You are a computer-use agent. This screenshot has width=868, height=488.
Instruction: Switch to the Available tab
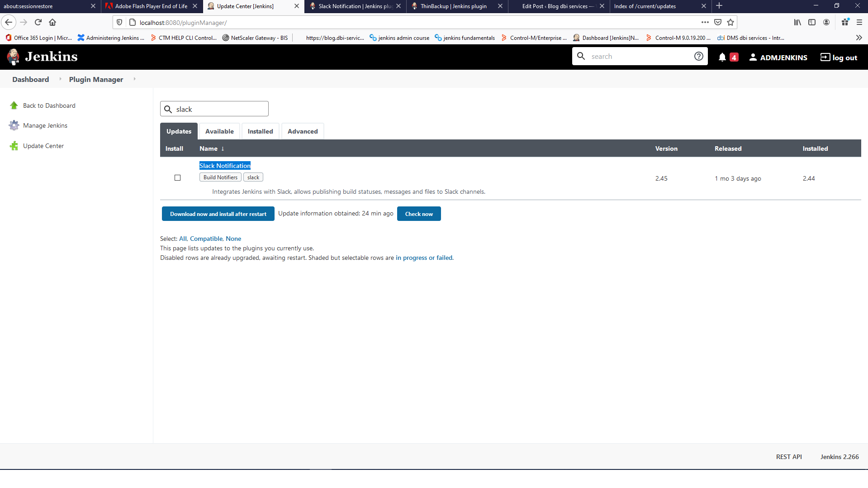219,131
